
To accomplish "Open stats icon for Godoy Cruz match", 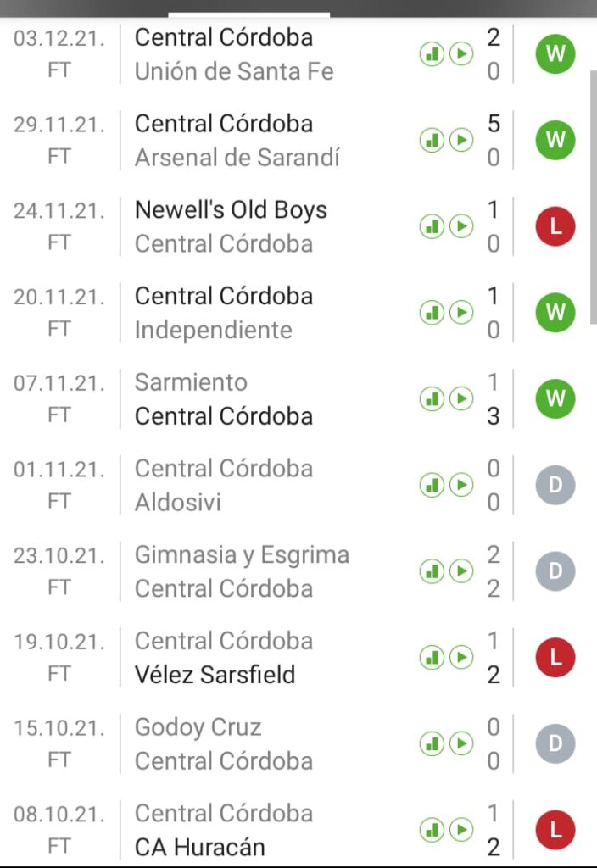I will tap(432, 743).
